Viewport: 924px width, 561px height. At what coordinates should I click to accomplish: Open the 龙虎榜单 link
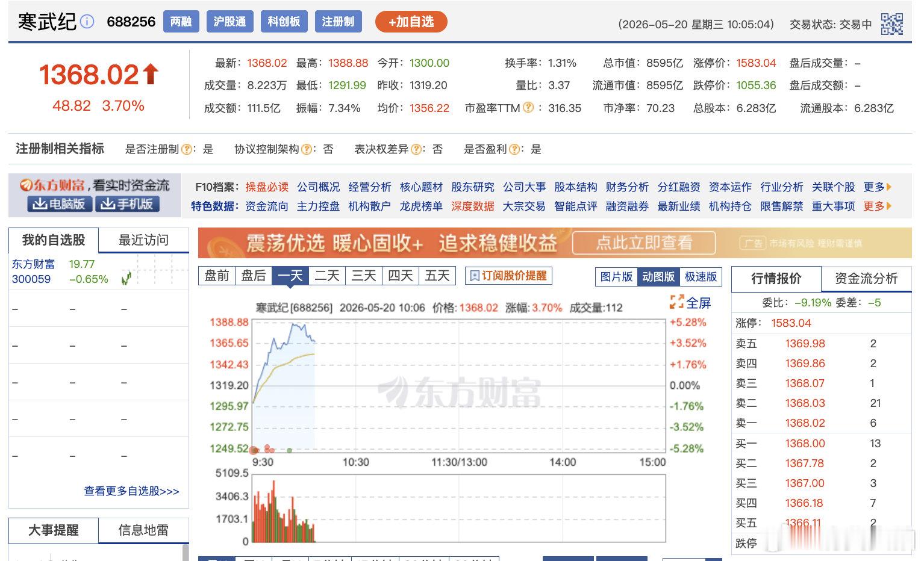[x=421, y=206]
